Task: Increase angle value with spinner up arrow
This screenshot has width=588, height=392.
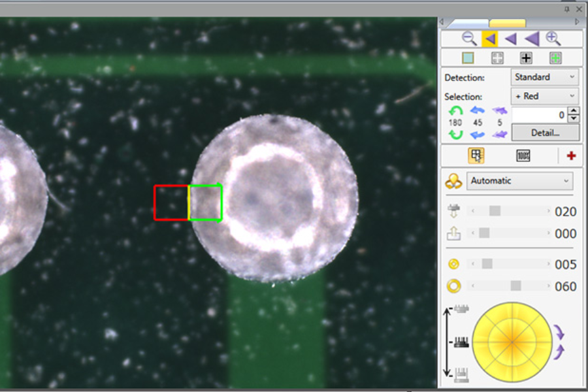Action: point(574,110)
